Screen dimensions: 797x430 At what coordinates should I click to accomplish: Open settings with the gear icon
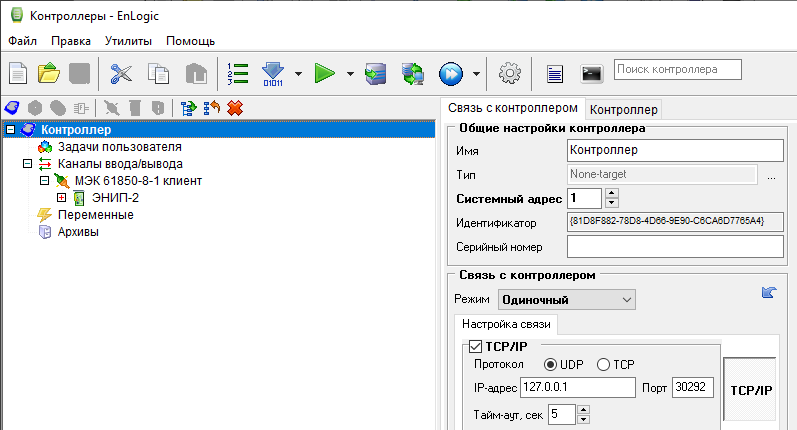point(510,73)
